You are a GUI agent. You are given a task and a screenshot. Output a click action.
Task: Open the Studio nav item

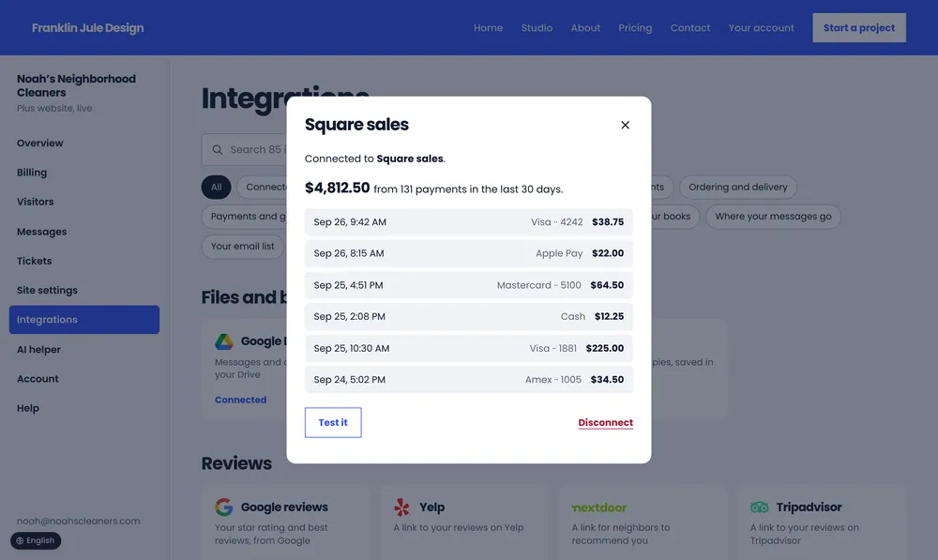(x=537, y=27)
